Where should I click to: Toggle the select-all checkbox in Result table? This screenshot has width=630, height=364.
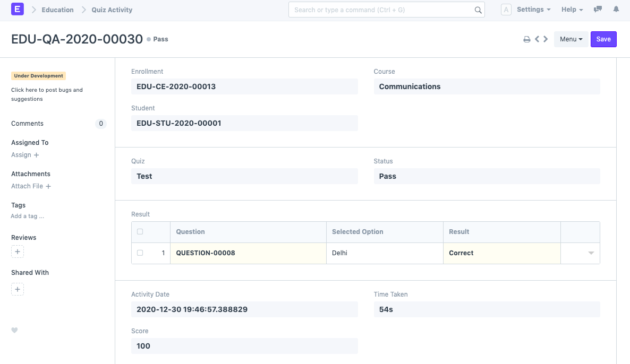140,232
